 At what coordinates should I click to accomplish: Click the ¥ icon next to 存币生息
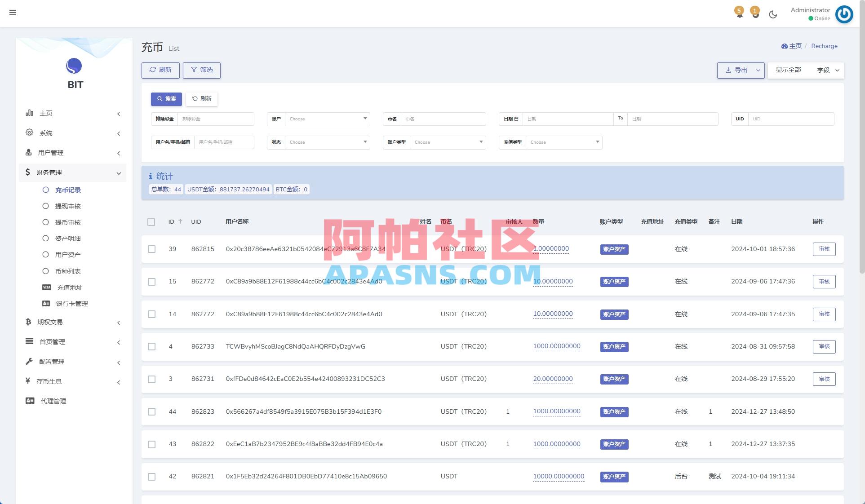(27, 381)
